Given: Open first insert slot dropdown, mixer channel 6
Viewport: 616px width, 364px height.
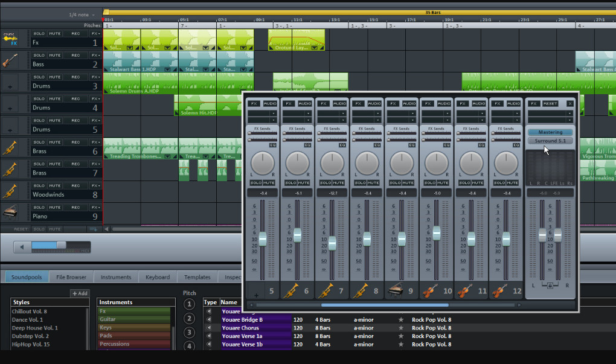Looking at the screenshot, I should (309, 113).
